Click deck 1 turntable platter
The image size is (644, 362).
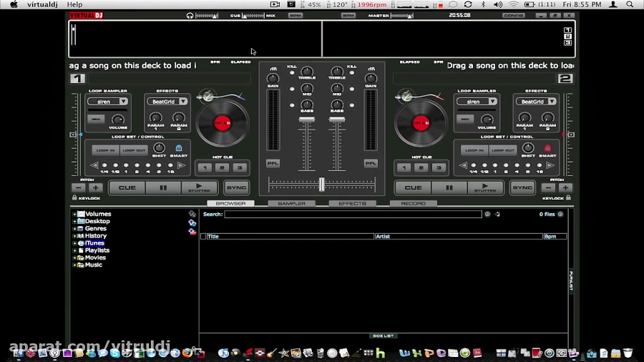223,123
